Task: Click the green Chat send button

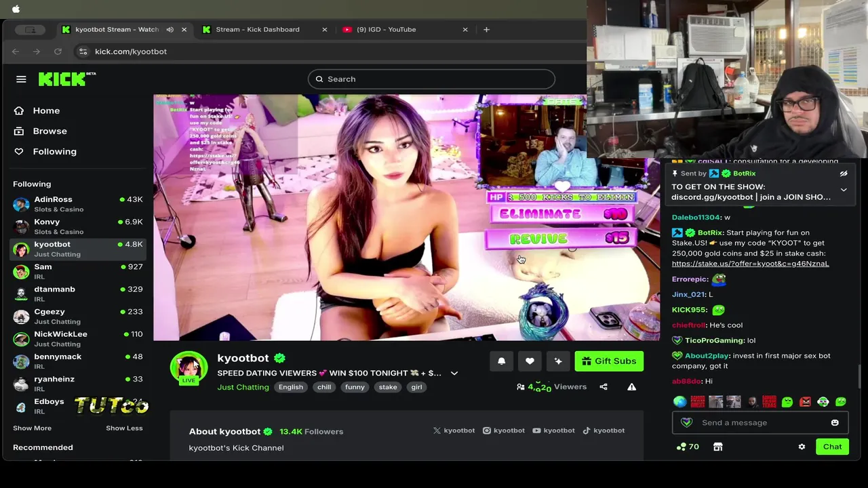Action: point(832,447)
